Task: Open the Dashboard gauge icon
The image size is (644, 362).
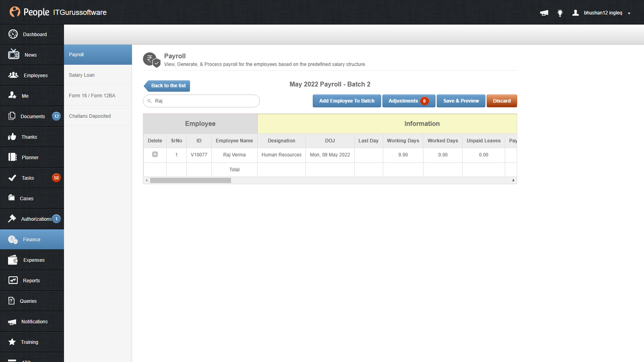Action: coord(13,34)
